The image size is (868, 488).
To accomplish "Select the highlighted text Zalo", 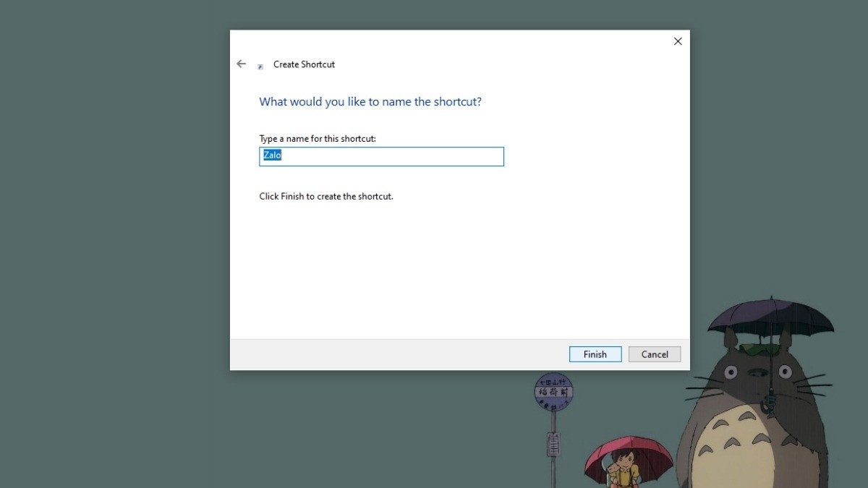I will tap(271, 155).
